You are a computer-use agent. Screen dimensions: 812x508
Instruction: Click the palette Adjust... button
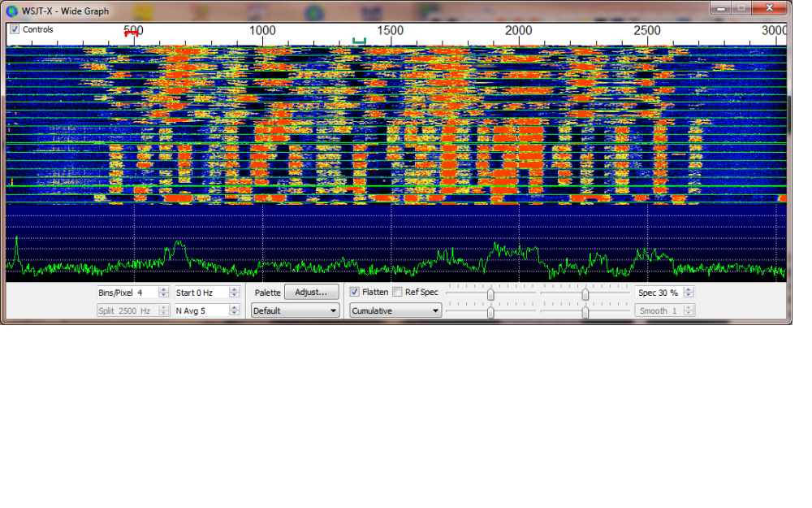click(x=311, y=292)
